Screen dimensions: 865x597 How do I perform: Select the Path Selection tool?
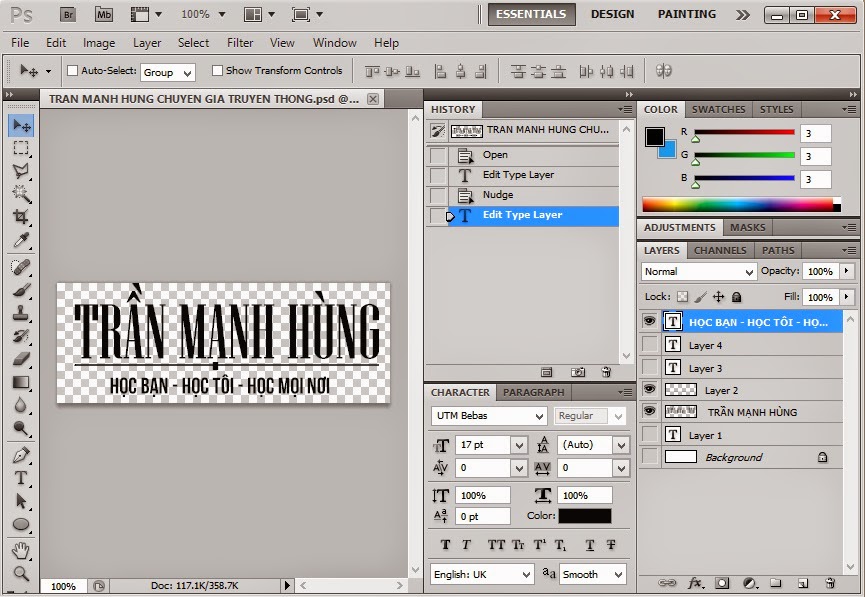click(x=21, y=502)
